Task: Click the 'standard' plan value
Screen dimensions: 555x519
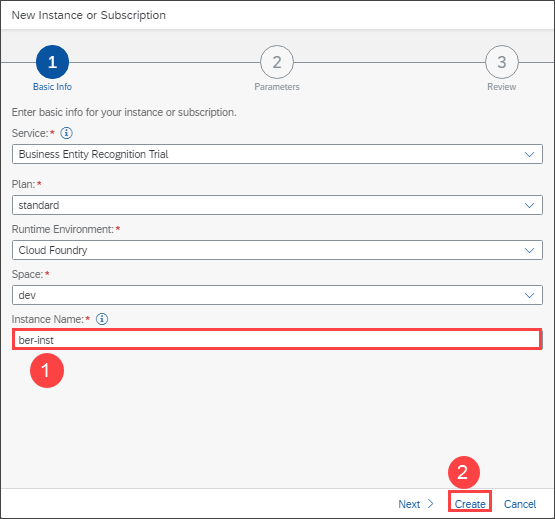Action: click(x=39, y=205)
